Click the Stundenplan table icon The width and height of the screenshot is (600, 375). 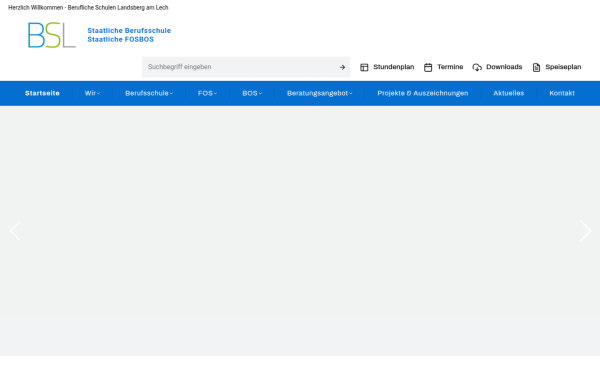pos(364,67)
